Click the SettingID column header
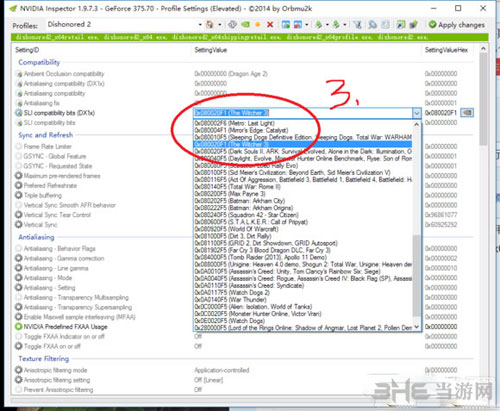This screenshot has height=411, width=500. point(27,50)
